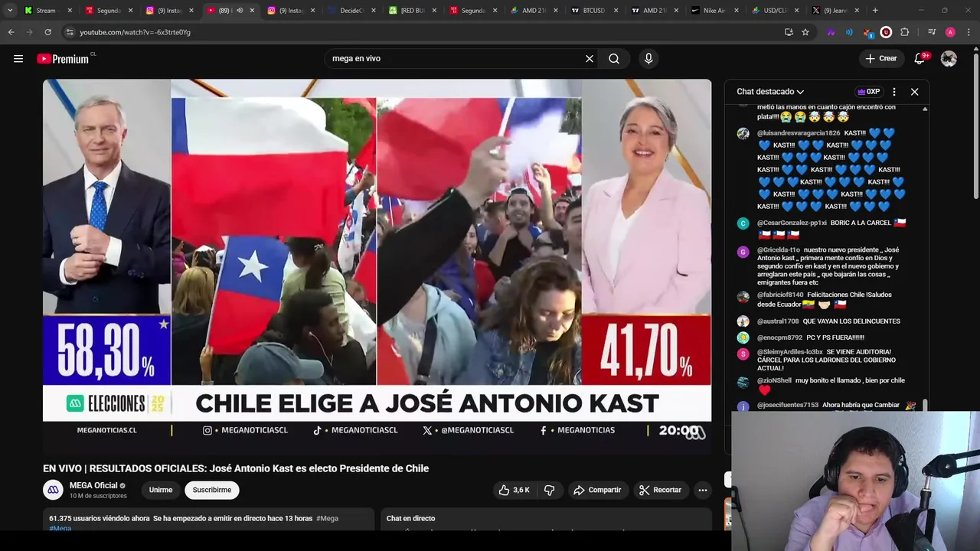Expand the Chat destacado dropdown
Screen dimensions: 980x551
[770, 92]
